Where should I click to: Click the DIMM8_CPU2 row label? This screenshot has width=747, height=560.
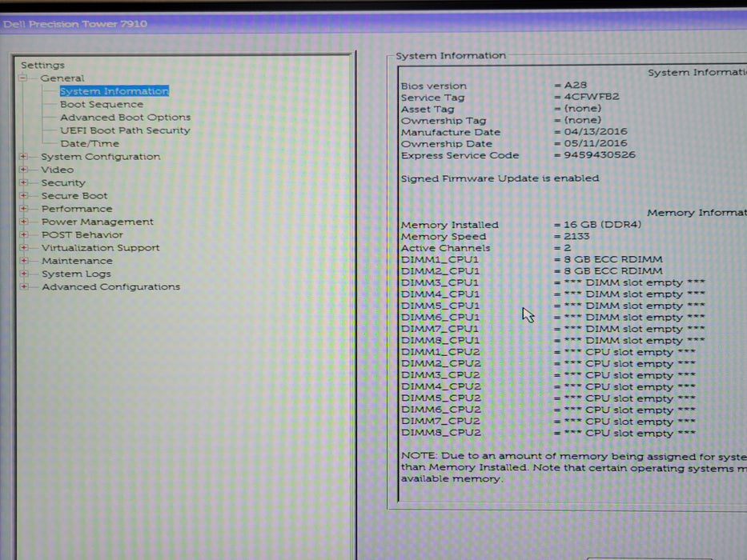pyautogui.click(x=441, y=433)
